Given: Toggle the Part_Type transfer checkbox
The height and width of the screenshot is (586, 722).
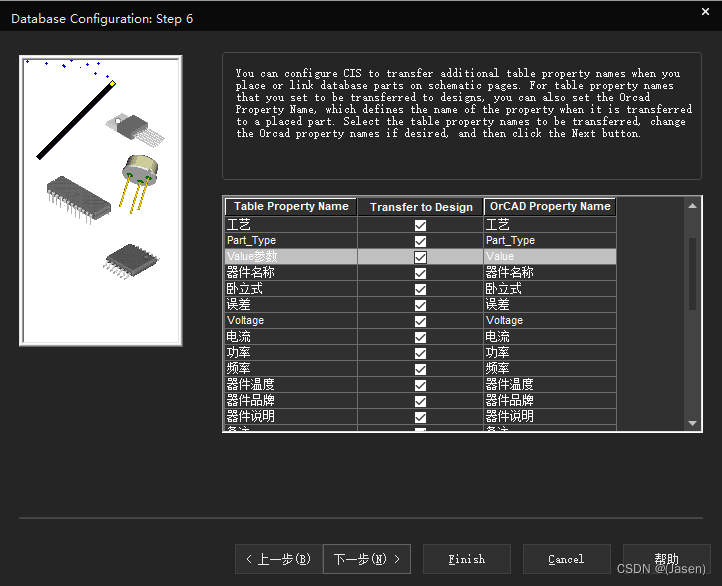Looking at the screenshot, I should point(420,241).
